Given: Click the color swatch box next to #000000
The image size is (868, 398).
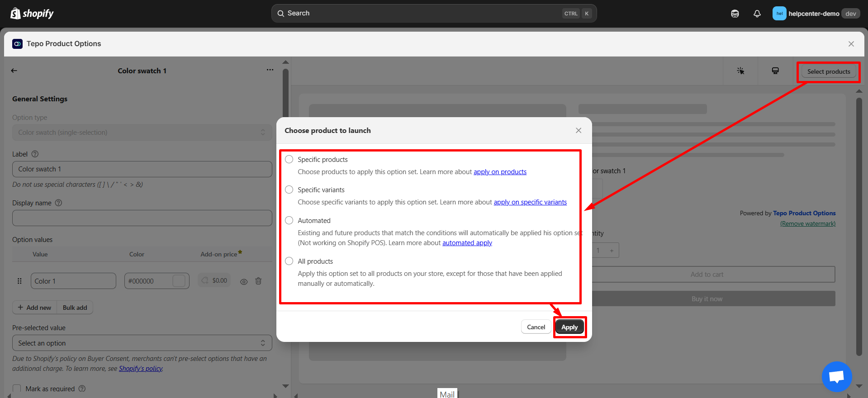Looking at the screenshot, I should [179, 281].
